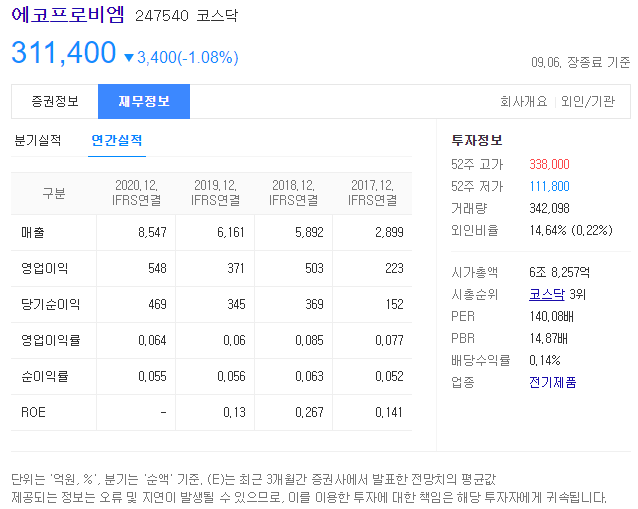638x509 pixels.
Task: Open the 에코프로비엠 stock title link
Action: [x=68, y=15]
